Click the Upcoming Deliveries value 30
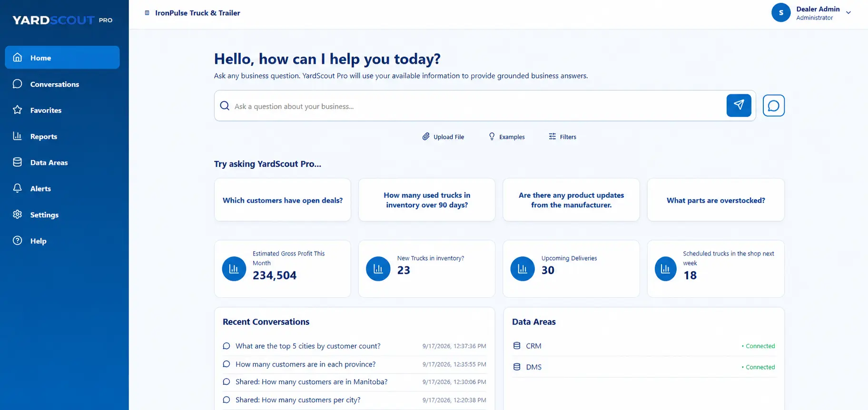Image resolution: width=868 pixels, height=410 pixels. (x=548, y=270)
